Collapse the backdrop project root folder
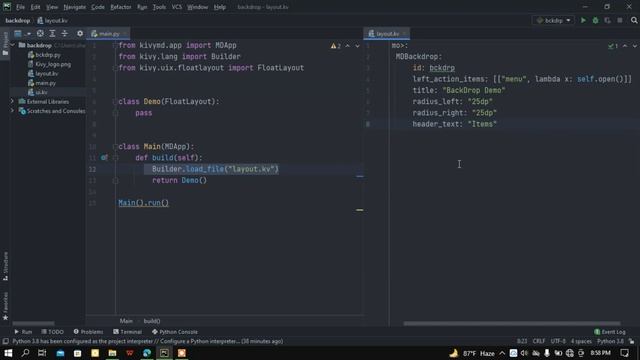Screen dimensions: 640x360 tap(13, 45)
